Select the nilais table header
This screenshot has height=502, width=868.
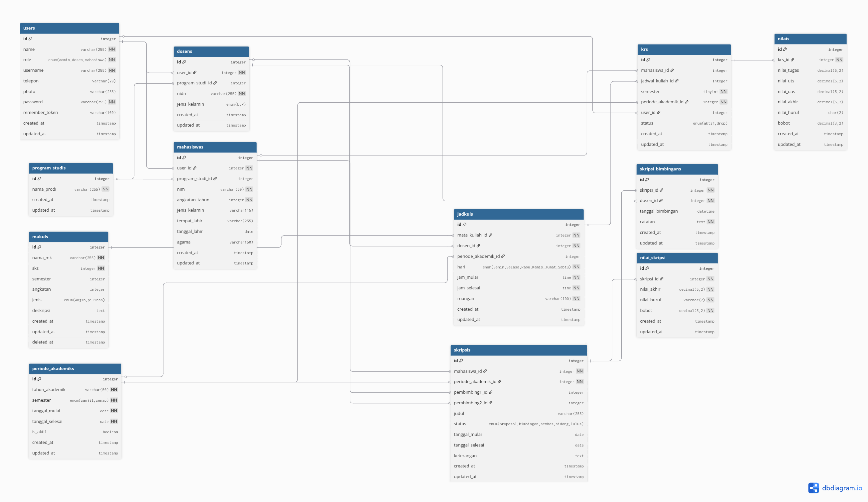click(810, 39)
